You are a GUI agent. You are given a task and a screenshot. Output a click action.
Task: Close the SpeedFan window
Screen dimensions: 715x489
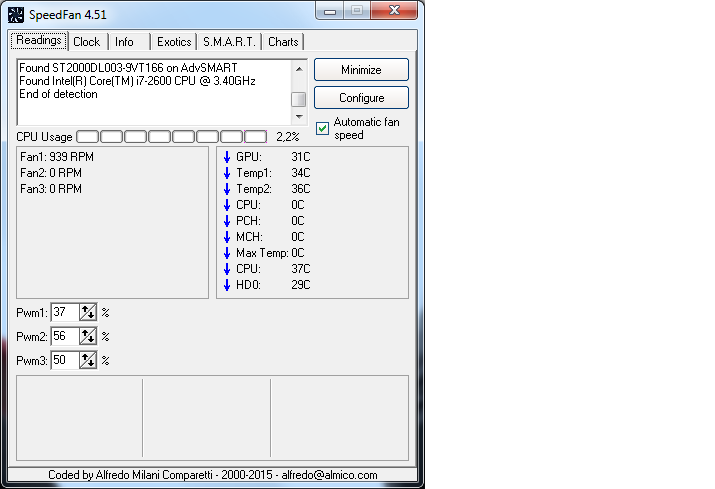[394, 10]
